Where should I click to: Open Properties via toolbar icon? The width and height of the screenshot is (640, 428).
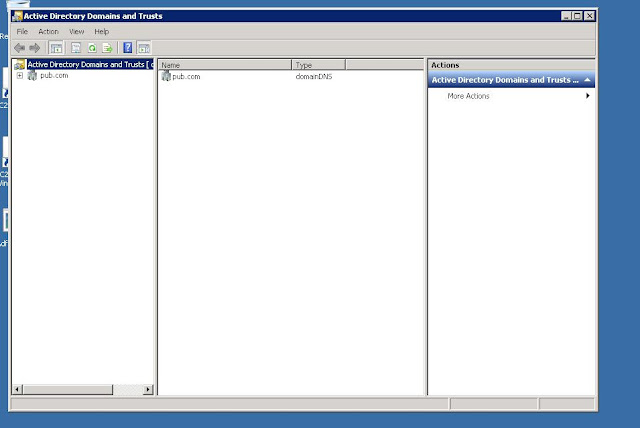pos(76,48)
